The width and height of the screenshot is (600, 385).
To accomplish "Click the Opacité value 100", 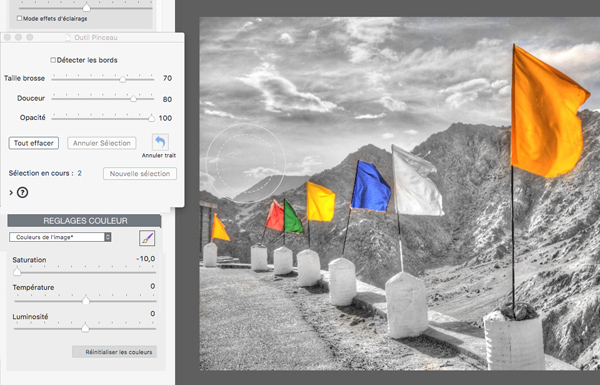I will (x=165, y=118).
